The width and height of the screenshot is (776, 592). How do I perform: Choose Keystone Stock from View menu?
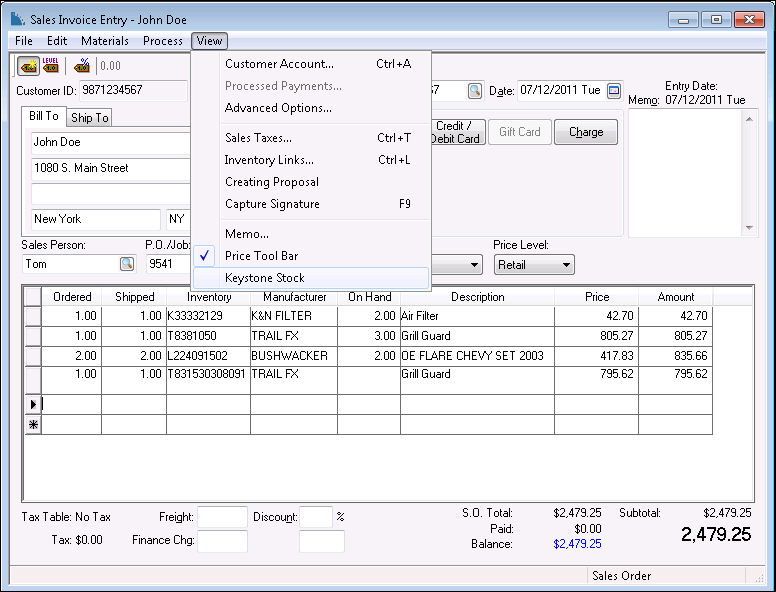(x=265, y=278)
